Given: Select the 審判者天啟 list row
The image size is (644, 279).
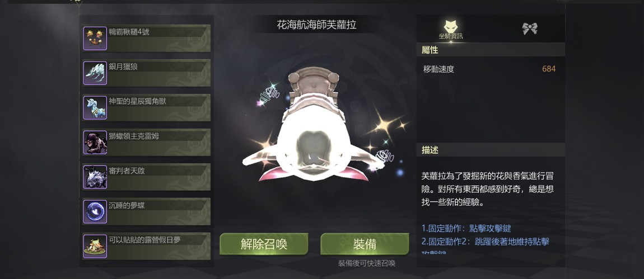Looking at the screenshot, I should pyautogui.click(x=147, y=177).
